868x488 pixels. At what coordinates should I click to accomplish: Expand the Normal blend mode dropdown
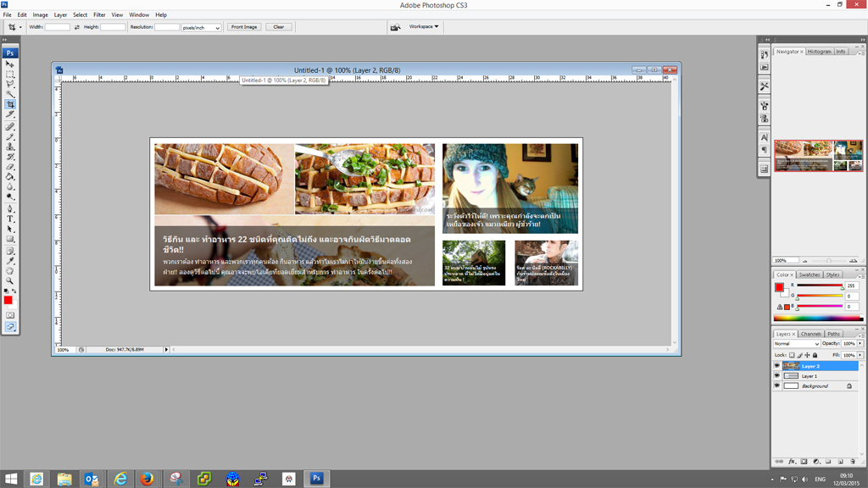tap(796, 343)
